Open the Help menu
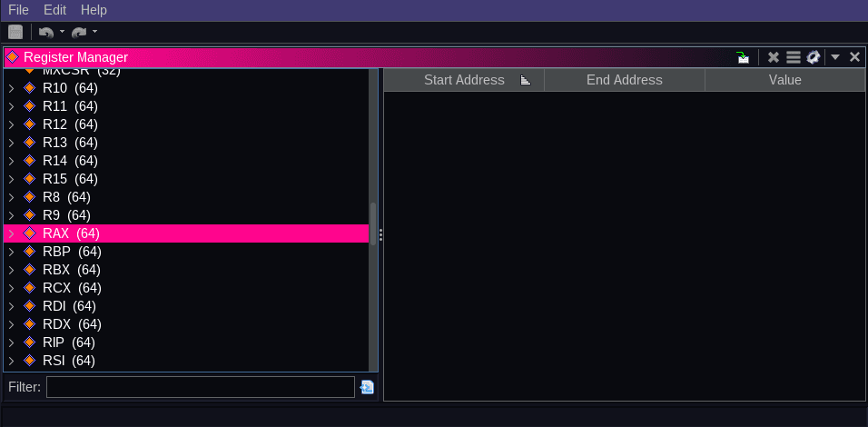 tap(94, 10)
